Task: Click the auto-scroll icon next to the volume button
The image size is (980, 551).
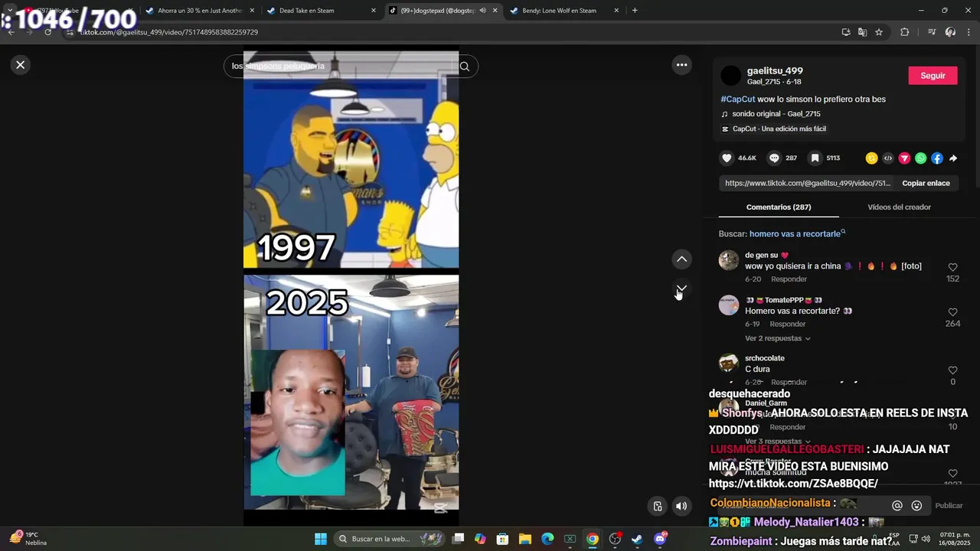Action: click(657, 506)
